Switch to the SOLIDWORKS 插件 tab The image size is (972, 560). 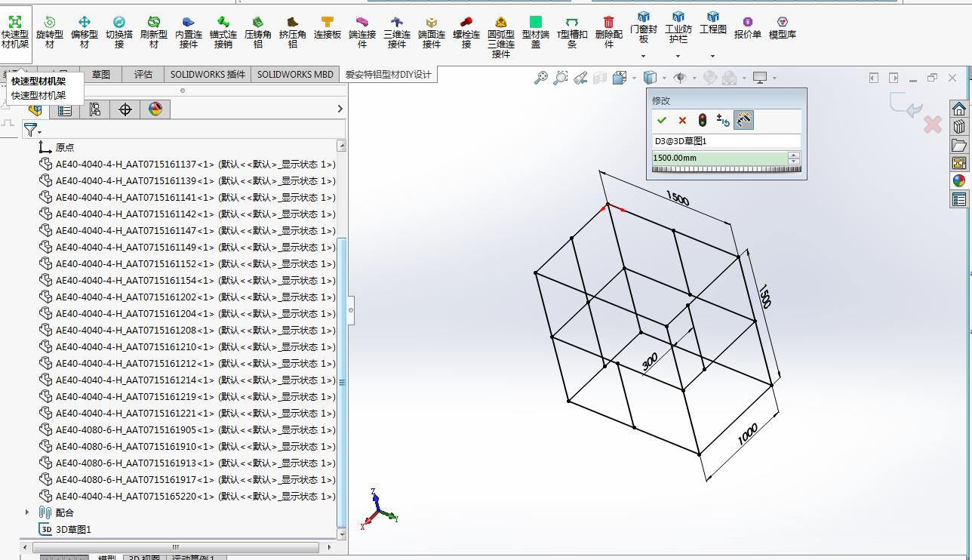(208, 74)
